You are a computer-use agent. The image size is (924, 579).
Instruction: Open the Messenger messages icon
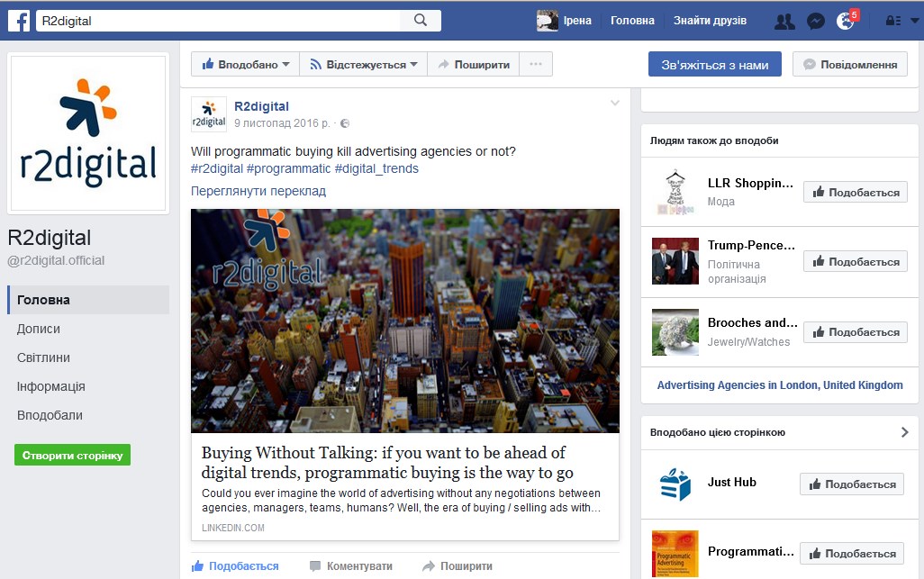pos(816,22)
